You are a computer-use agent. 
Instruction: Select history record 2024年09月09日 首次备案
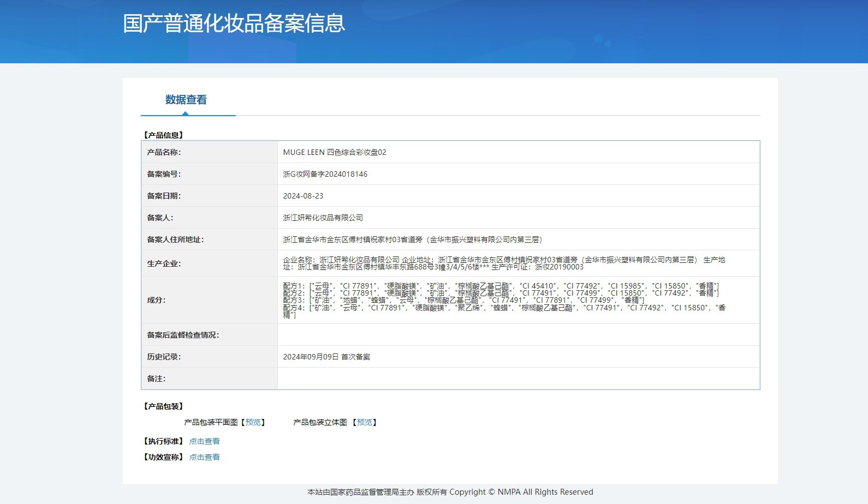coord(326,357)
